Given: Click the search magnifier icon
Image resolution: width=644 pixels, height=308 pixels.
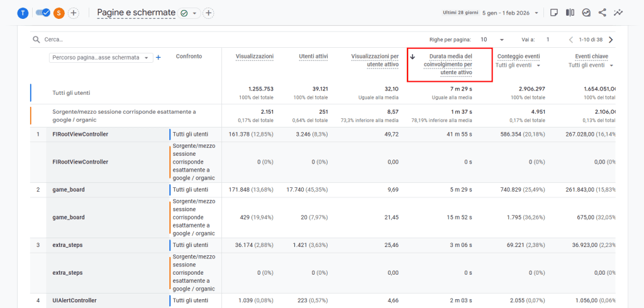Looking at the screenshot, I should 36,40.
